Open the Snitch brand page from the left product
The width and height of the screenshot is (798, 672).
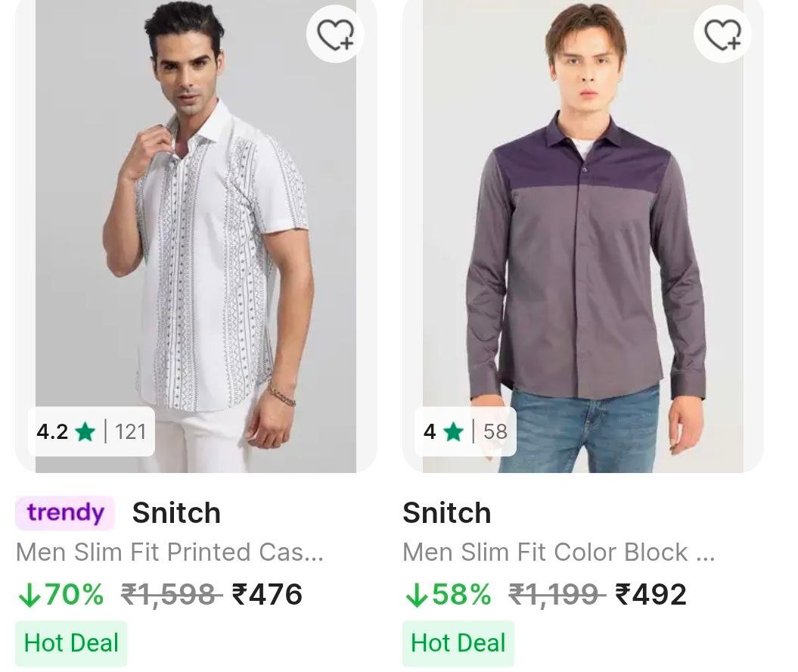point(175,512)
